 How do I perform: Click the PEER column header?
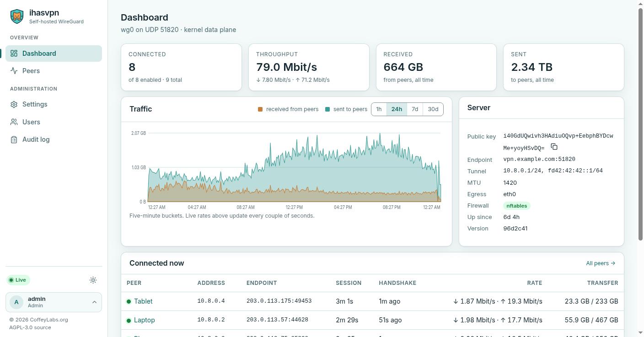coord(134,283)
